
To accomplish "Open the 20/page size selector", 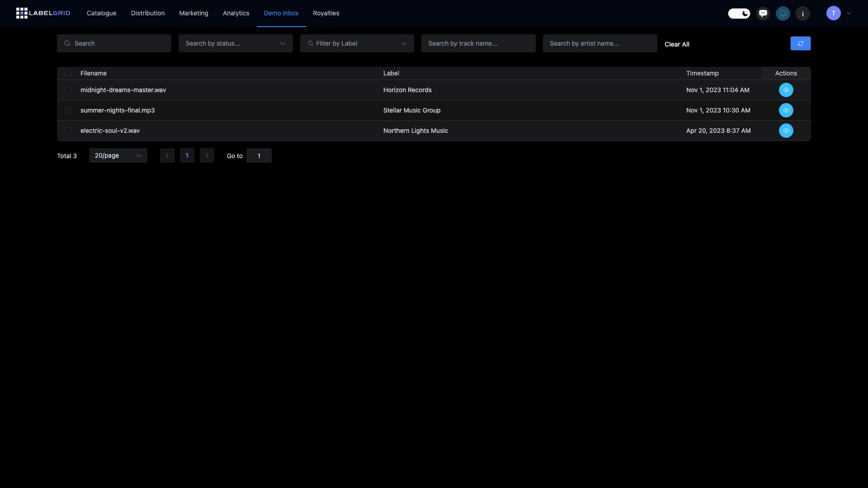I will tap(118, 155).
